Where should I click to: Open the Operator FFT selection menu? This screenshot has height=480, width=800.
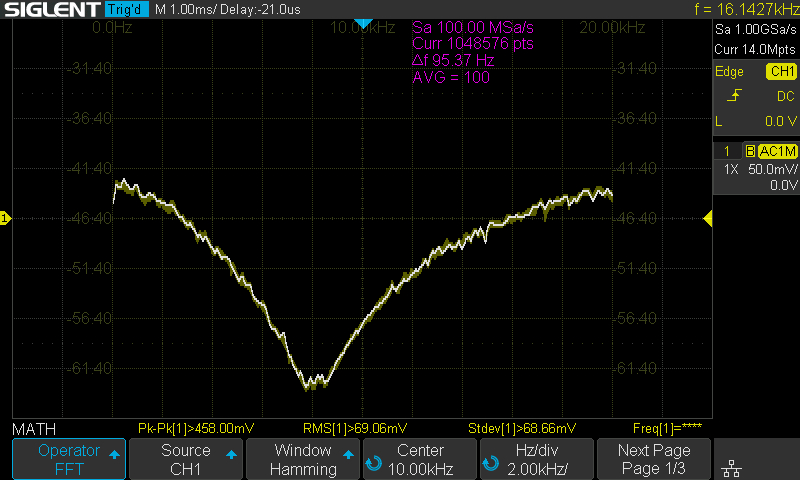pos(69,459)
